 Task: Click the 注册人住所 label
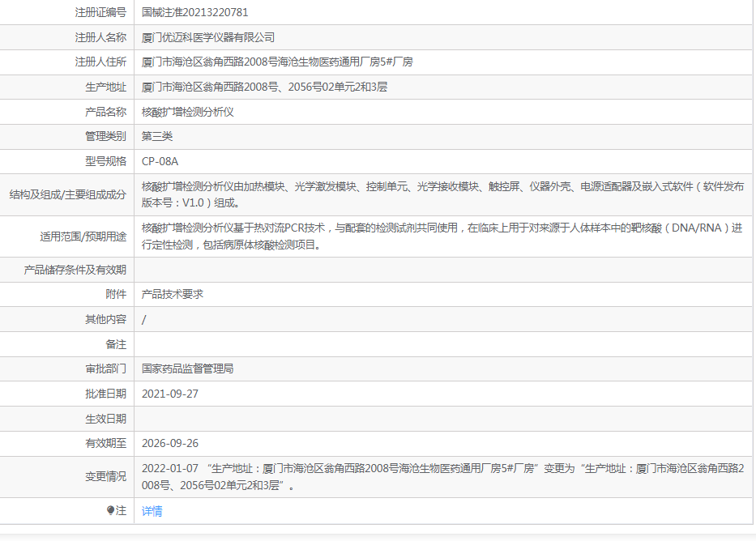[x=100, y=62]
